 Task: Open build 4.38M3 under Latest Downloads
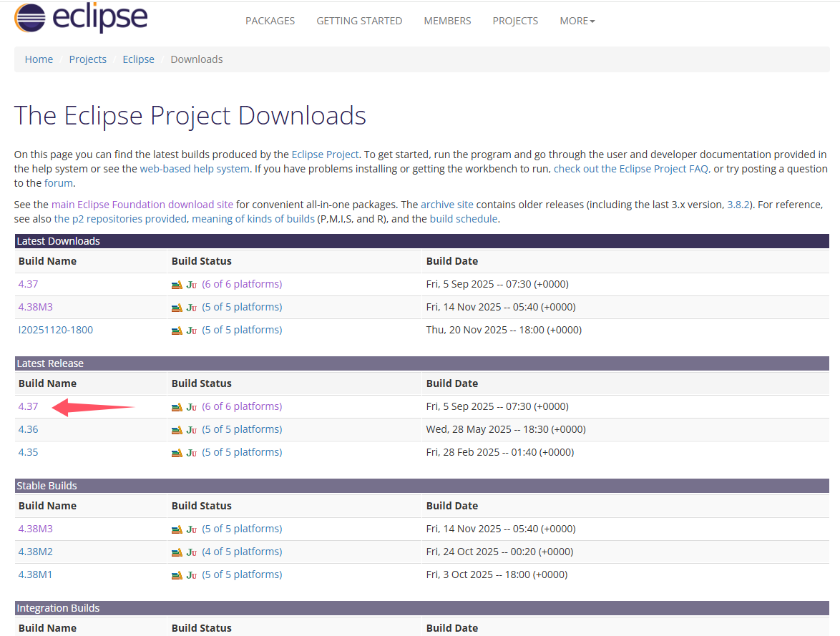[35, 307]
